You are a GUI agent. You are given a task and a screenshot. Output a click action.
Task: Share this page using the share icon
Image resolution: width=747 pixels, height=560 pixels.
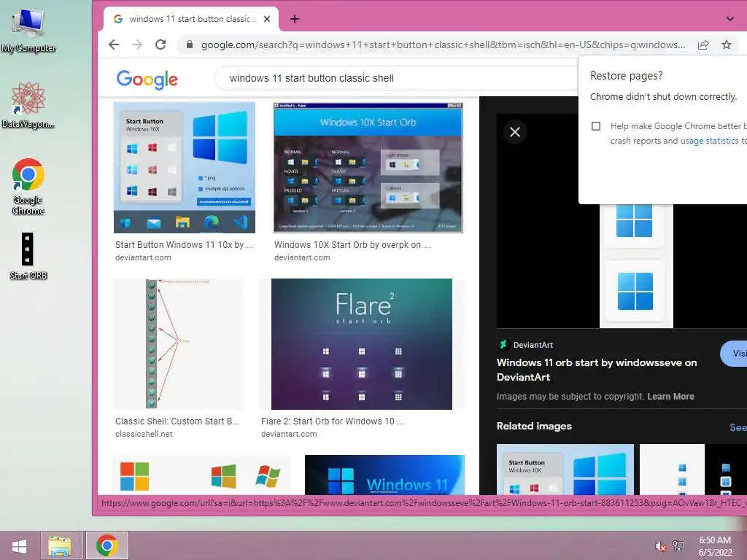(703, 44)
